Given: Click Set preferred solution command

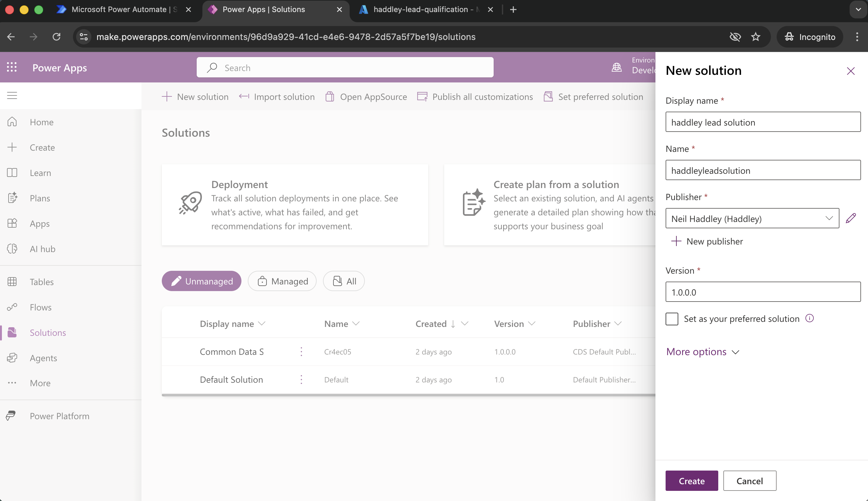Looking at the screenshot, I should tap(593, 97).
